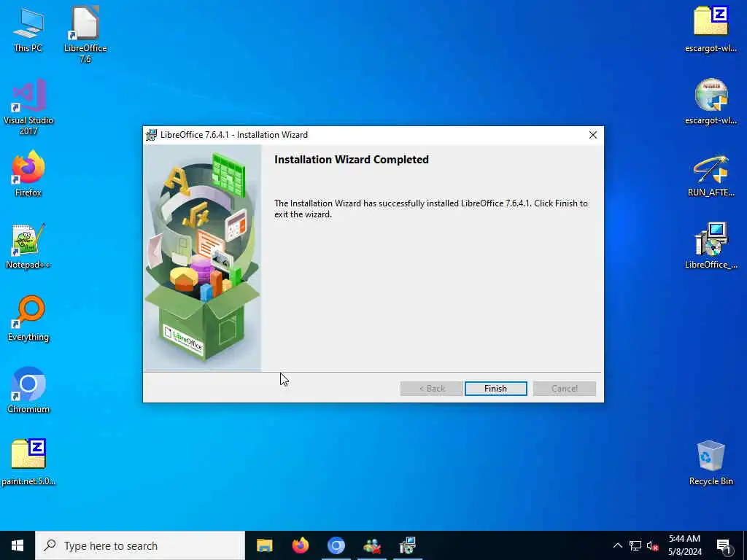Viewport: 747px width, 560px height.
Task: Close the LibreOffice Installation Wizard window
Action: tap(592, 135)
